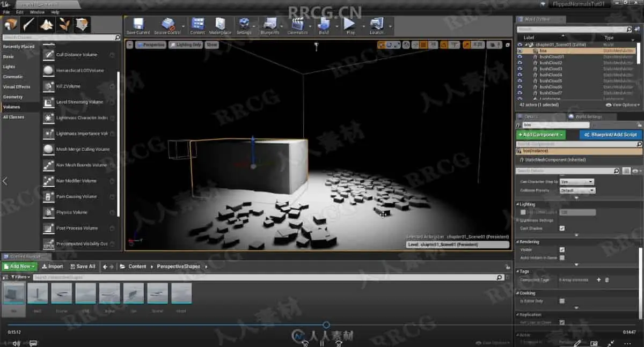Toggle the Cast Shadow checkbox

coord(562,228)
